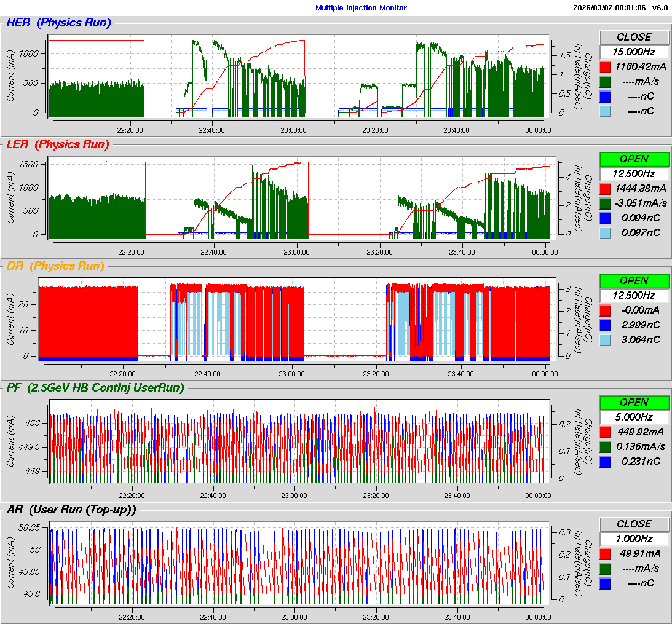Click the PF 5.000Hz frequency field
The height and width of the screenshot is (624, 672).
pos(634,417)
